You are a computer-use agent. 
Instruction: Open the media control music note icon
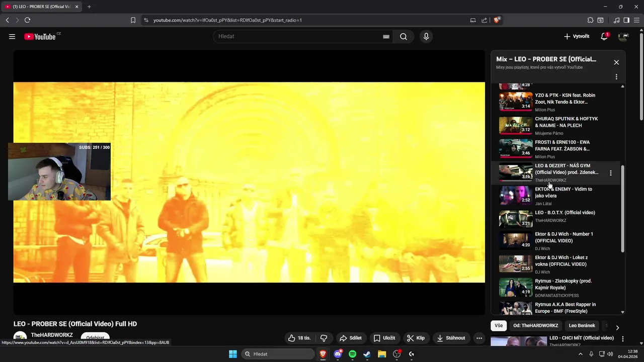pyautogui.click(x=616, y=20)
